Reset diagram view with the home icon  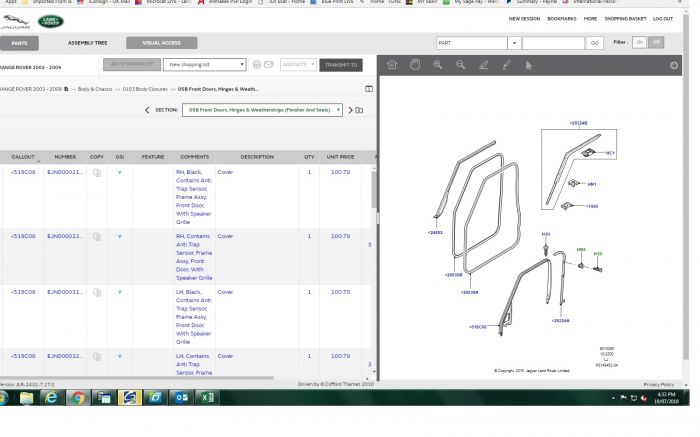[x=392, y=65]
